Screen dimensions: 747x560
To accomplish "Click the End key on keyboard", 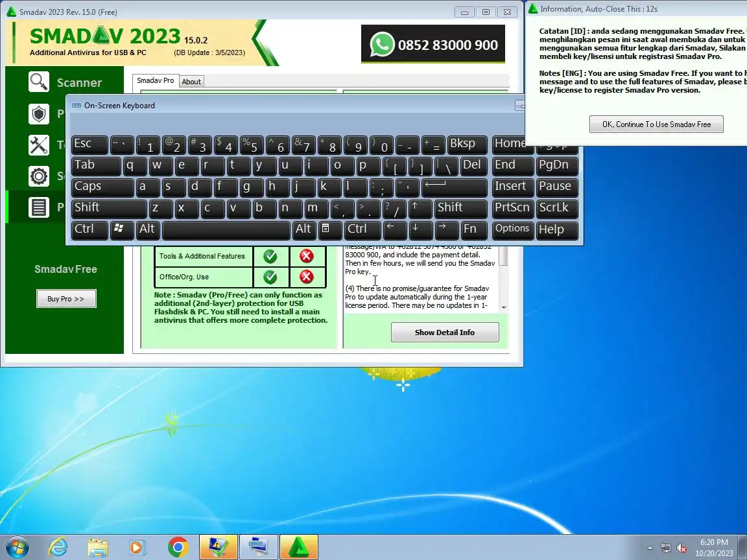I will (512, 166).
